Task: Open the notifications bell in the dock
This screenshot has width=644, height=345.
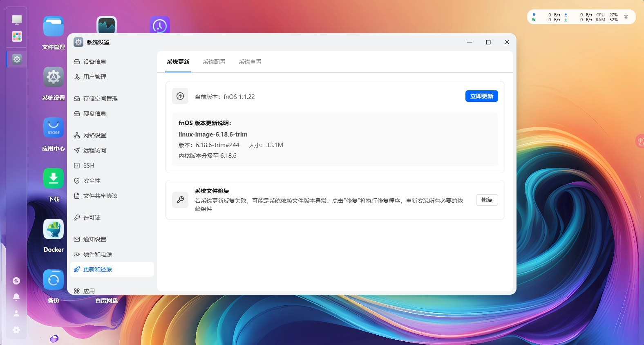Action: pos(16,297)
